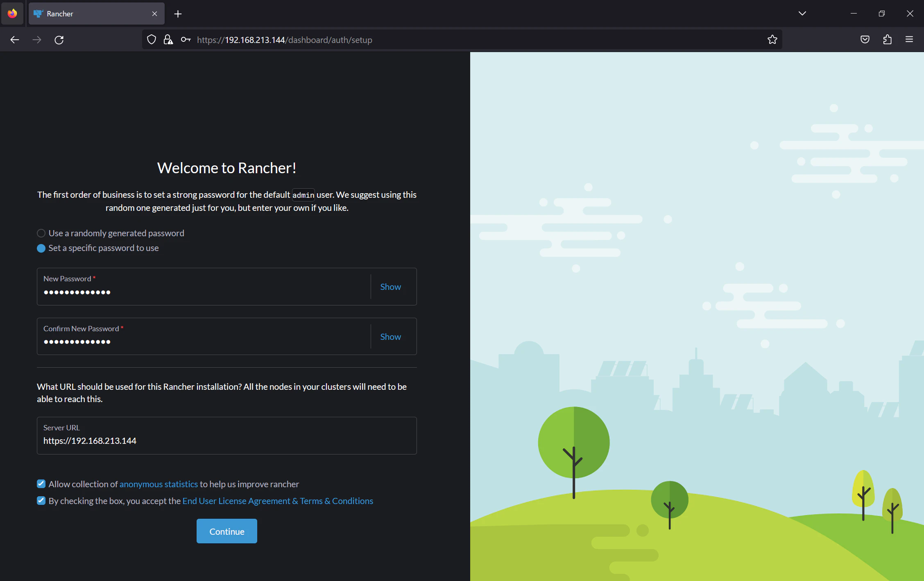The image size is (924, 581).
Task: Open the Firefox View pinned icon
Action: point(12,14)
